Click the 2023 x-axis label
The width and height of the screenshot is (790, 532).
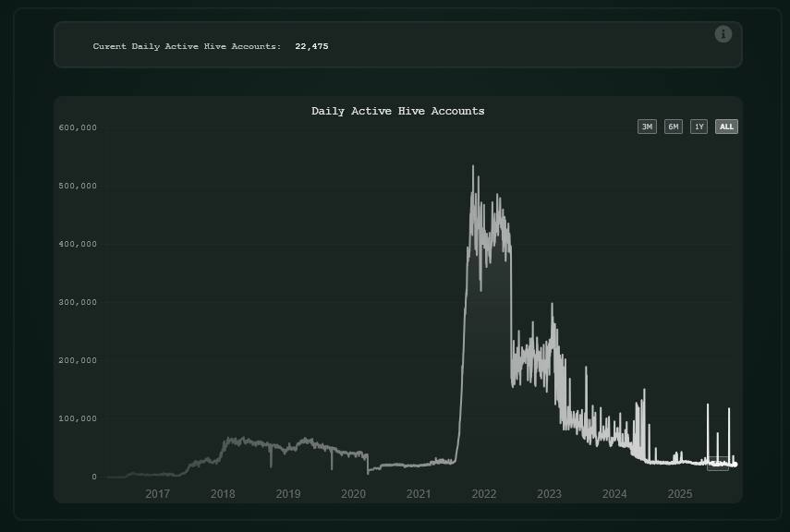tap(549, 494)
